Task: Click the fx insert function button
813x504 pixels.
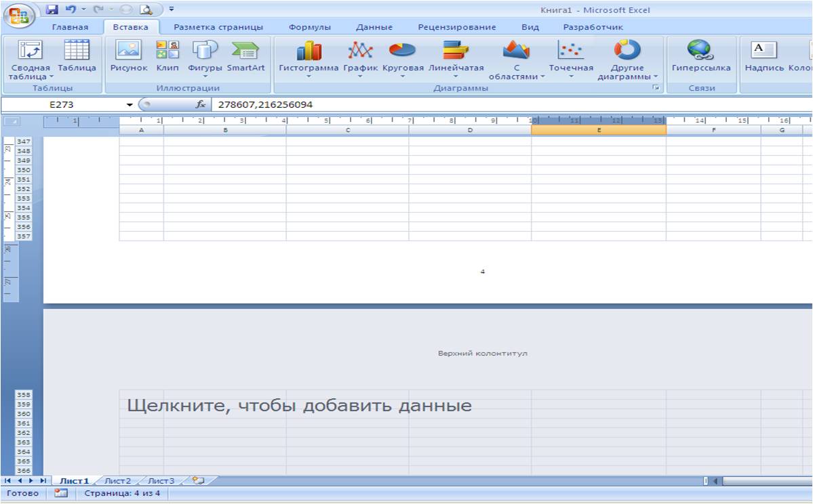Action: tap(200, 105)
